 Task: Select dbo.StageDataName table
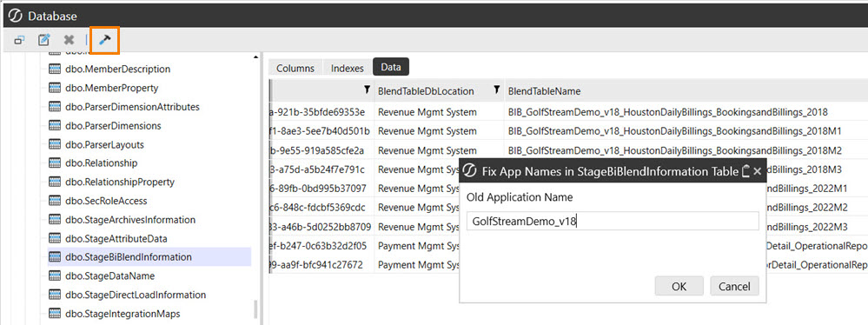coord(109,275)
